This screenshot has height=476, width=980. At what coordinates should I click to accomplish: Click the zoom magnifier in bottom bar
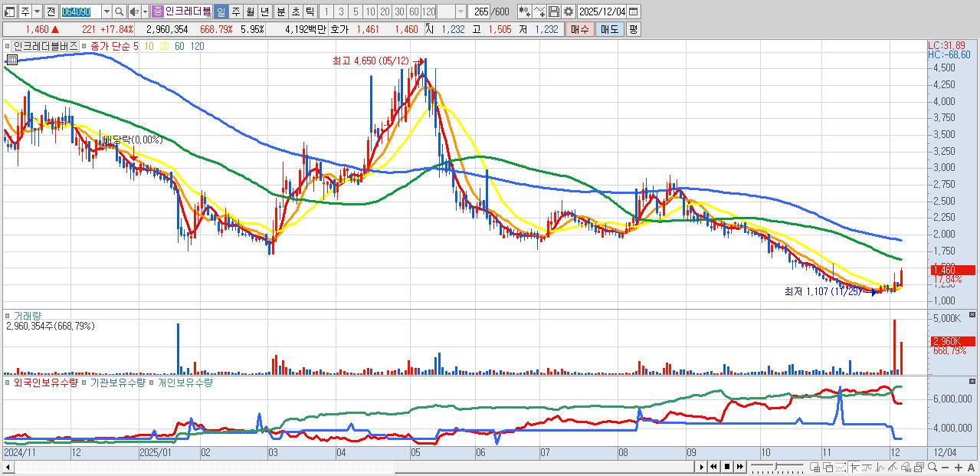point(932,468)
